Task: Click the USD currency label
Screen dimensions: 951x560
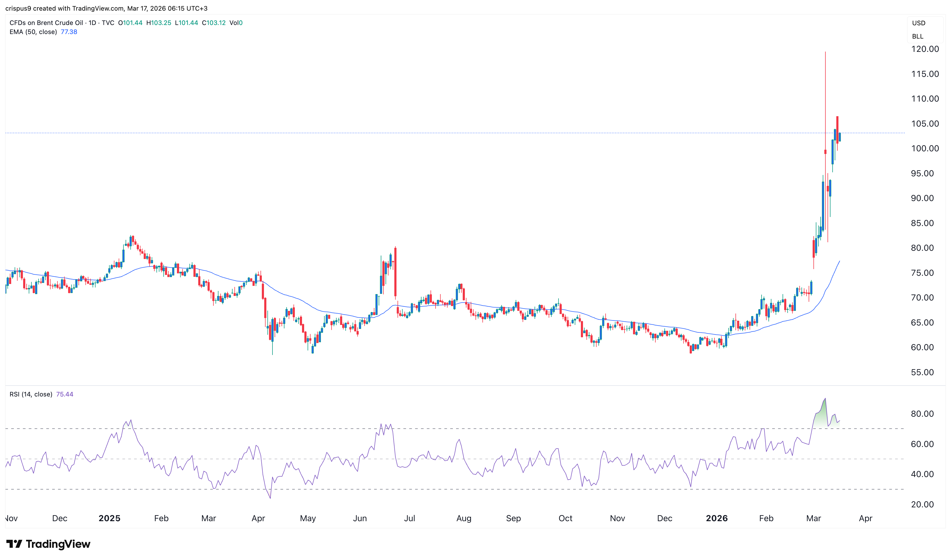Action: click(919, 23)
